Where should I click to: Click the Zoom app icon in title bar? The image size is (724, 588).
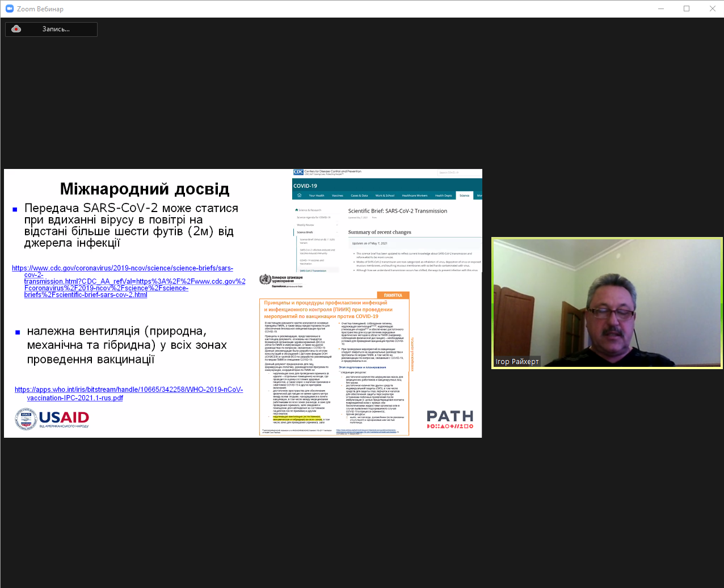click(9, 9)
